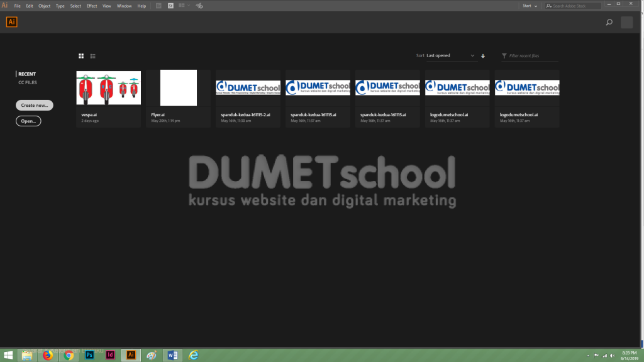Focus the Search Adobe Stock field
Image resolution: width=644 pixels, height=362 pixels.
[x=574, y=6]
